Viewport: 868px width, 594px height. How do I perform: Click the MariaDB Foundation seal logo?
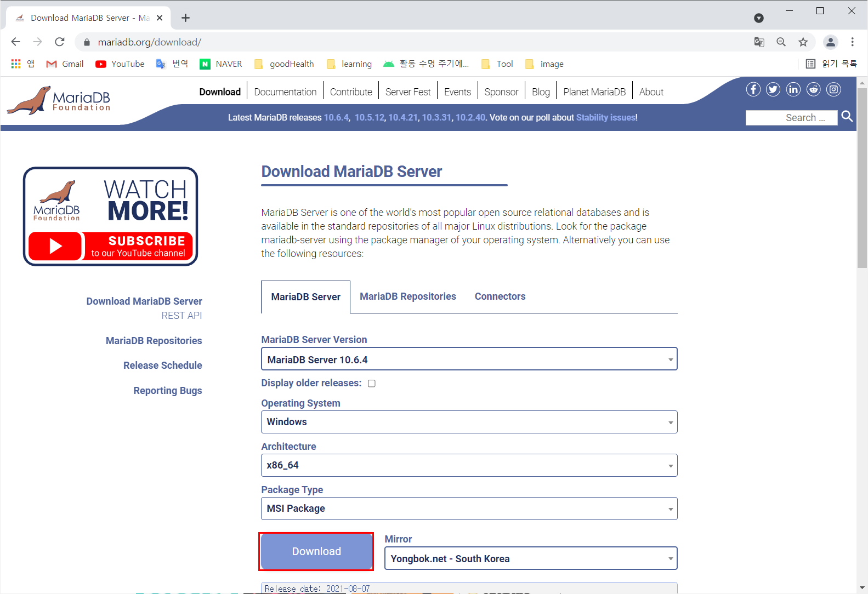(59, 100)
